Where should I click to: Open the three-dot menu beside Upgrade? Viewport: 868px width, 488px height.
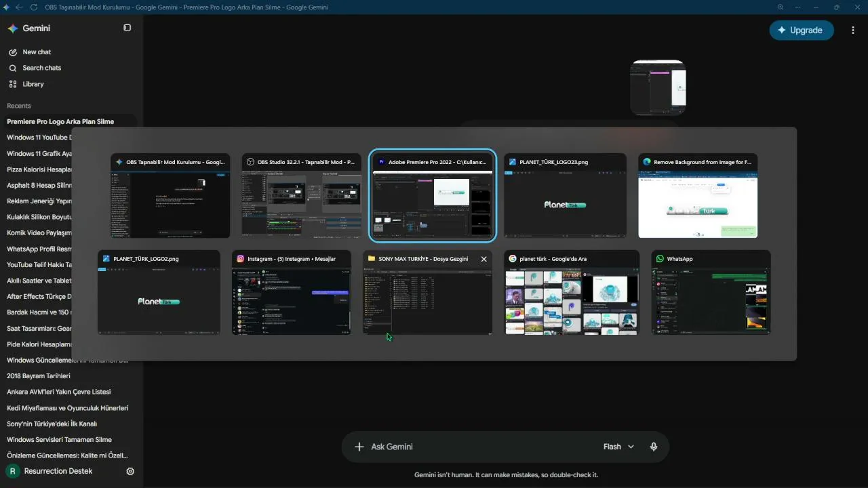coord(853,30)
